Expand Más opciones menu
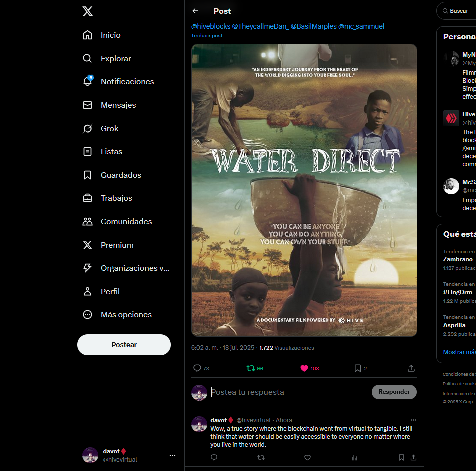 pos(117,314)
